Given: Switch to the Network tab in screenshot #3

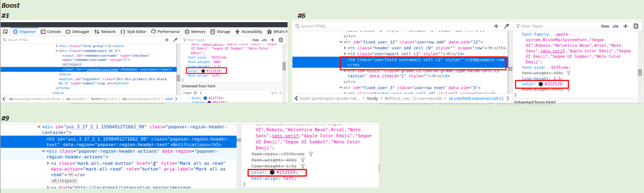Looking at the screenshot, I should click(x=105, y=32).
